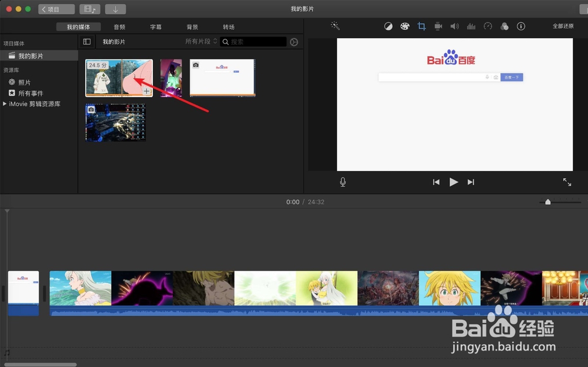Click the horizontal timeline scrollbar
The width and height of the screenshot is (588, 367).
point(40,365)
